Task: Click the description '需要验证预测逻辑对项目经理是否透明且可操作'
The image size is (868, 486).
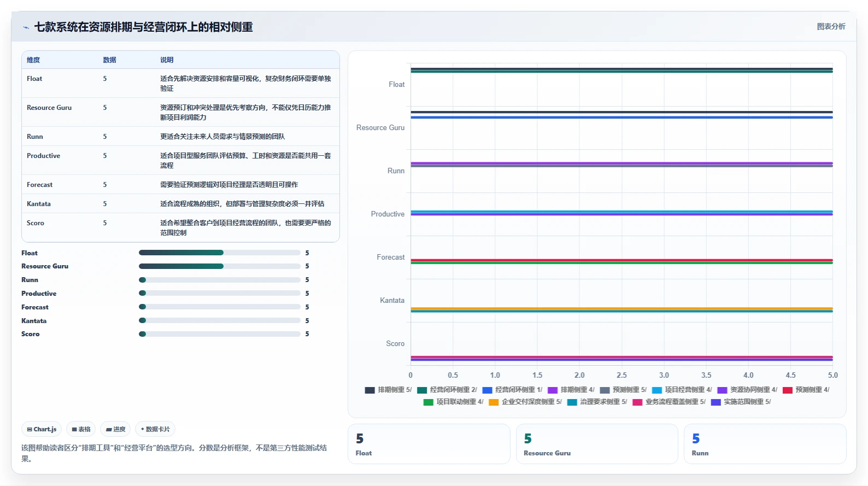Action: pos(229,185)
